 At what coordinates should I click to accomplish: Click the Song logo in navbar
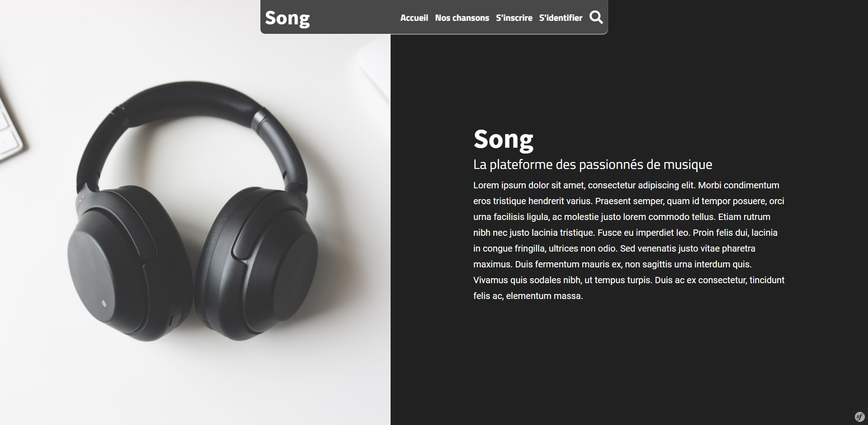point(288,19)
